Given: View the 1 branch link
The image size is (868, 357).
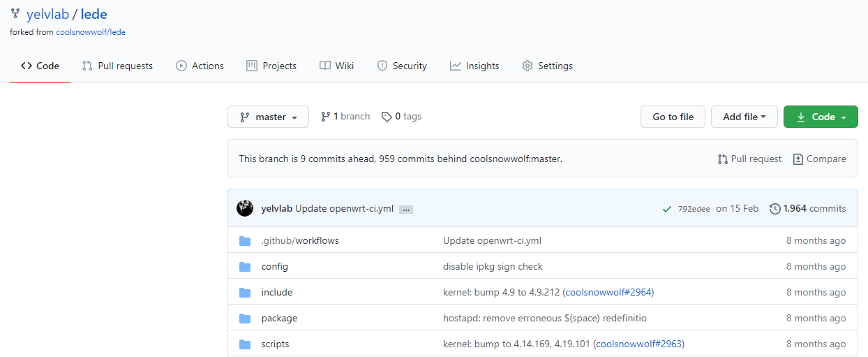Looking at the screenshot, I should coord(345,116).
